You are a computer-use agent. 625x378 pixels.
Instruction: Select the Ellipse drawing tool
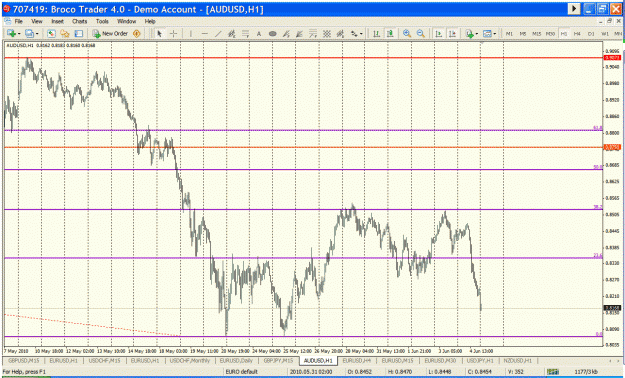[273, 34]
